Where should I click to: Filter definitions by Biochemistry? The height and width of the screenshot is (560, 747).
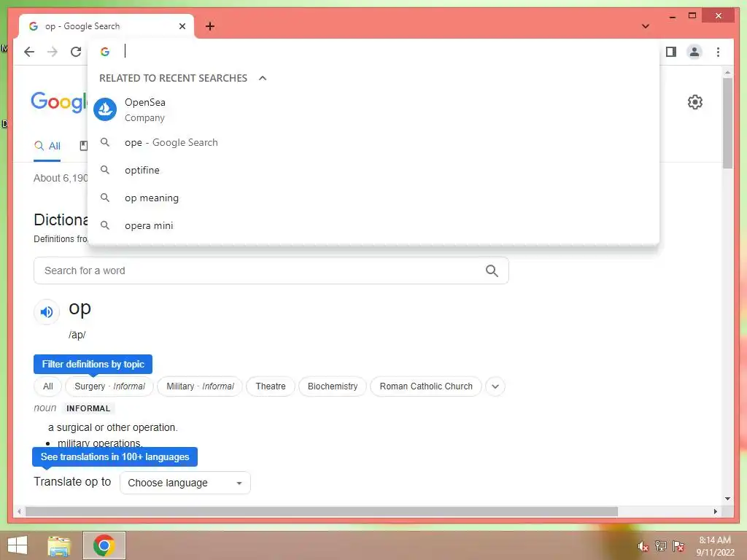tap(333, 386)
